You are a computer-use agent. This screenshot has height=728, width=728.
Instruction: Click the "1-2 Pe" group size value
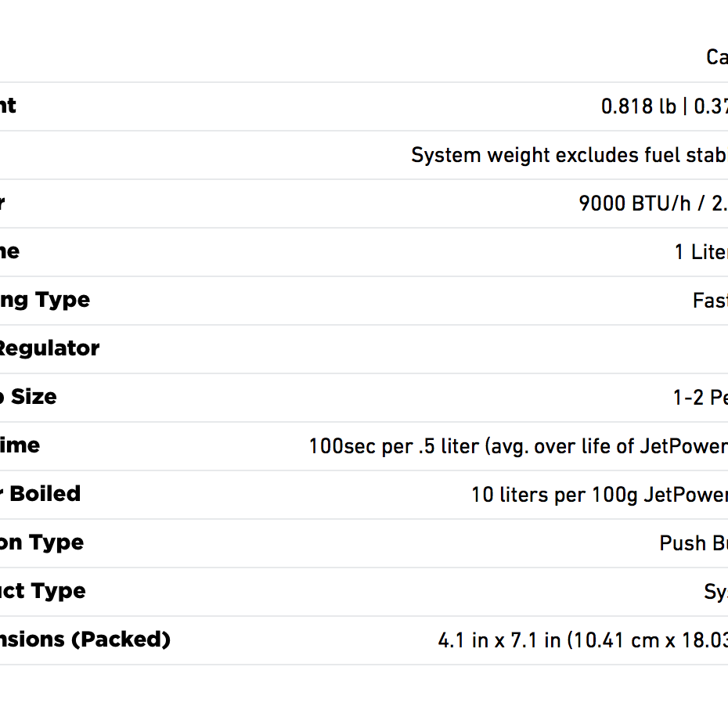[x=700, y=398]
